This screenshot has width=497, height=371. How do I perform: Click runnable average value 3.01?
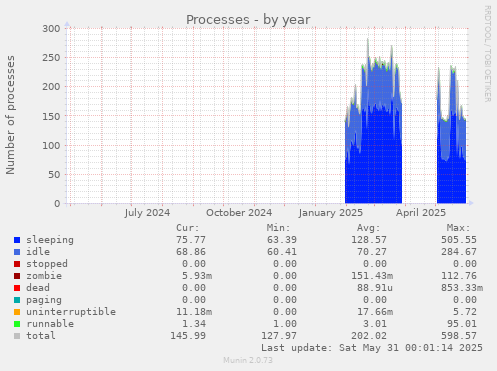(375, 324)
